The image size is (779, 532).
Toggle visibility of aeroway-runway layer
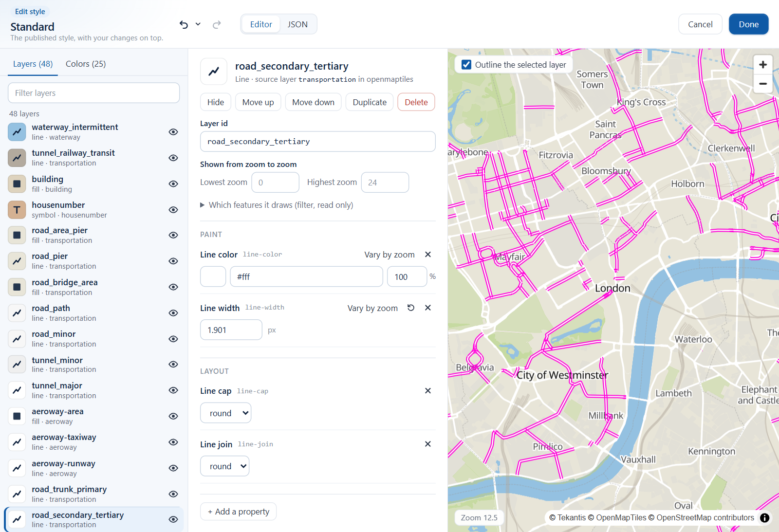[173, 468]
